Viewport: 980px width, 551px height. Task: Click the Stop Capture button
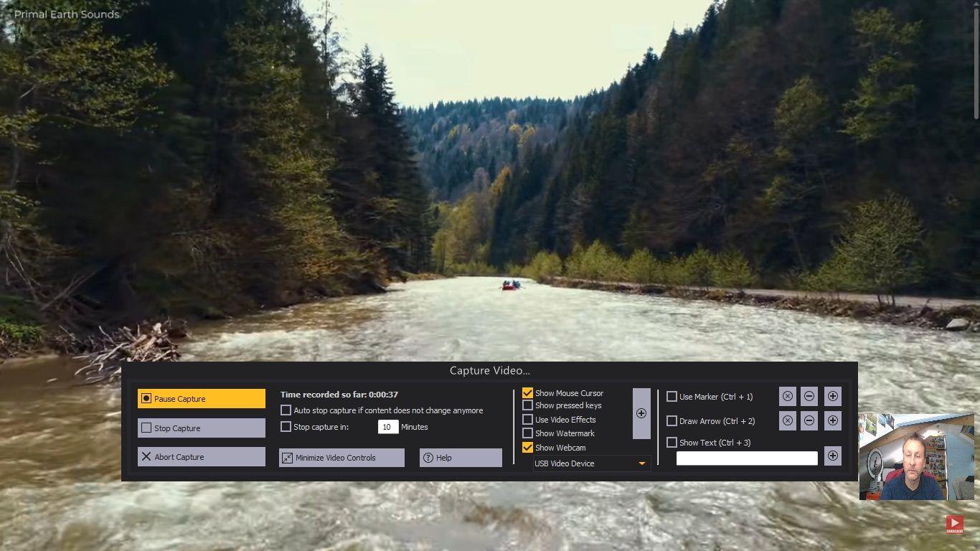[201, 428]
